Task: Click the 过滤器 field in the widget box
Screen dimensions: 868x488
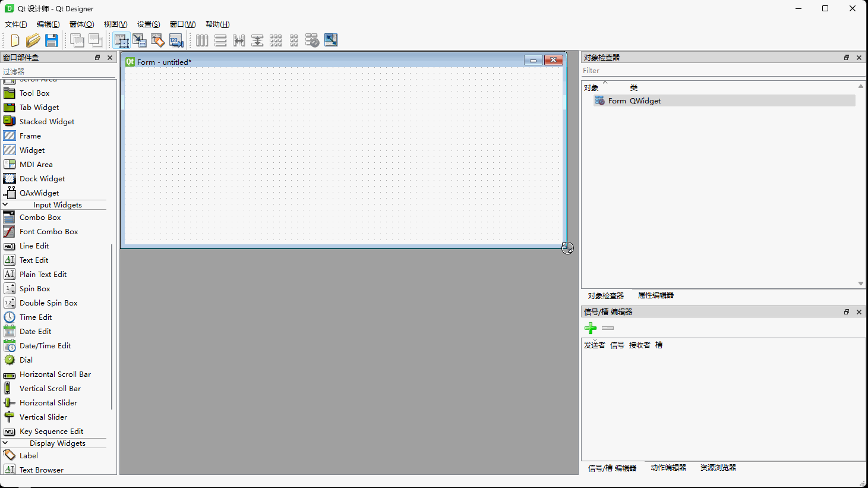Action: pos(59,71)
